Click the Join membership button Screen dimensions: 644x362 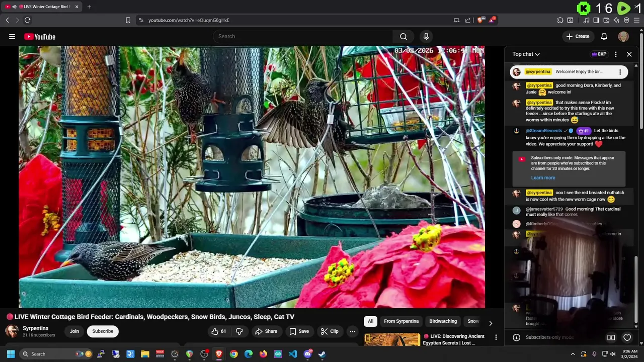(x=74, y=331)
